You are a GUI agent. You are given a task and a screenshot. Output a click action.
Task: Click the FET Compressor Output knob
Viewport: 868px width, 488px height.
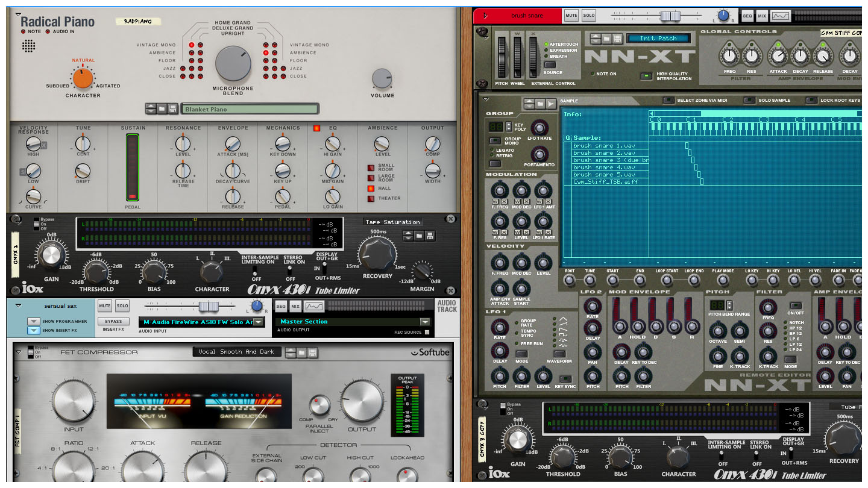tap(362, 402)
